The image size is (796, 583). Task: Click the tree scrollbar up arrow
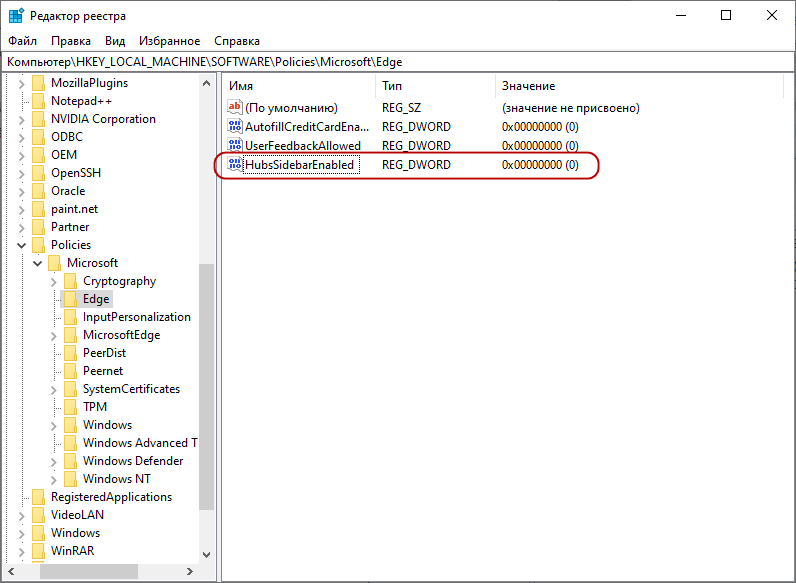pos(206,83)
